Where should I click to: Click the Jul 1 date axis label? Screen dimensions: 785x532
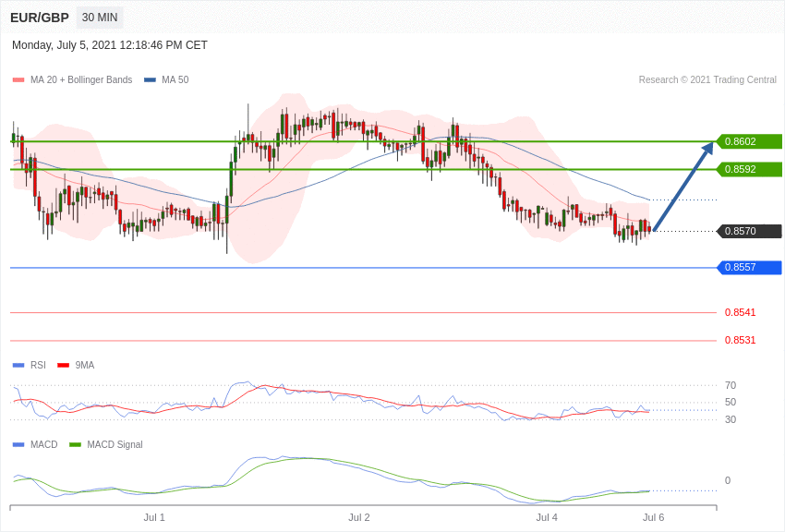pos(154,517)
